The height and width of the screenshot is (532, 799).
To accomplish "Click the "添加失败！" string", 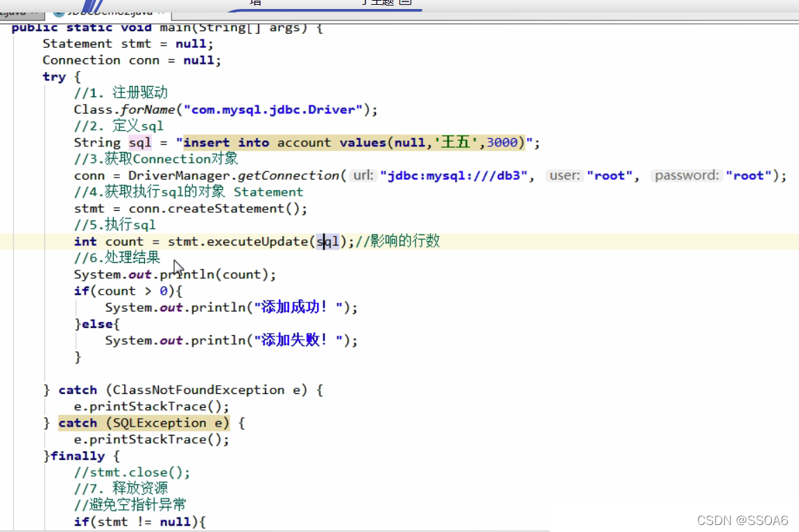I will (298, 341).
